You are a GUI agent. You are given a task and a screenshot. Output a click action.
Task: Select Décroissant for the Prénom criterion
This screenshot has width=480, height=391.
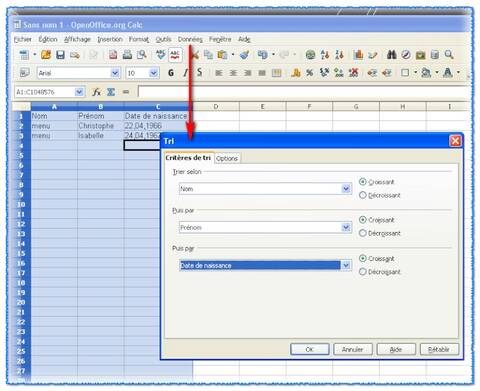(363, 233)
